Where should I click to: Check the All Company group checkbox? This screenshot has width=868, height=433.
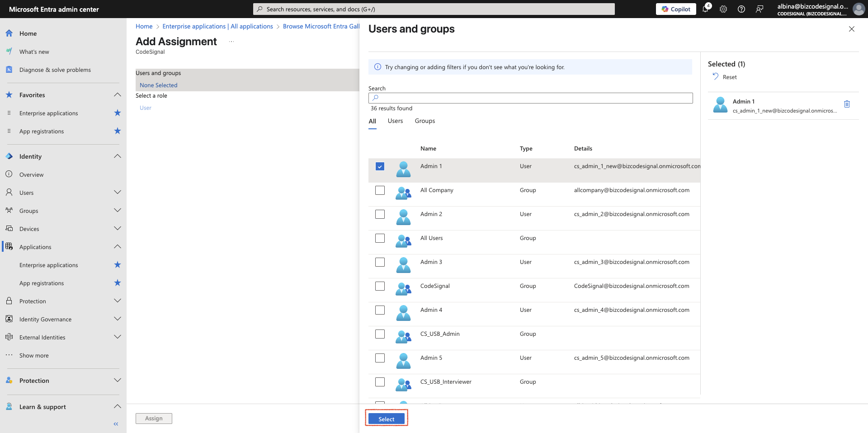380,190
